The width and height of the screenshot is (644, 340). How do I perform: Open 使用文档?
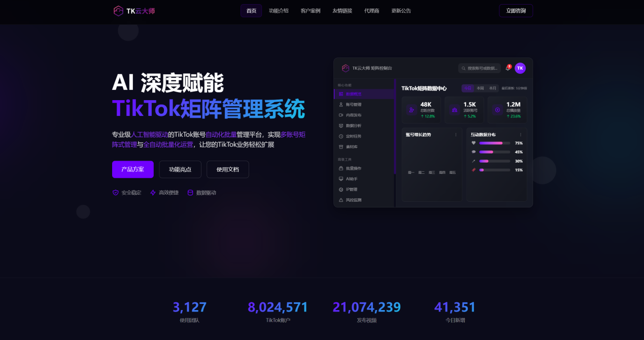coord(227,170)
